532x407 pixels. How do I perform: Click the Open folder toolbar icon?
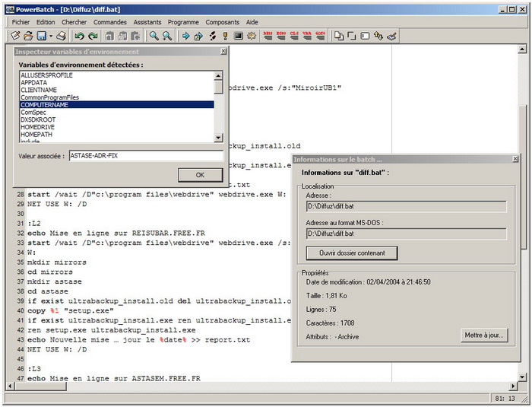[29, 36]
